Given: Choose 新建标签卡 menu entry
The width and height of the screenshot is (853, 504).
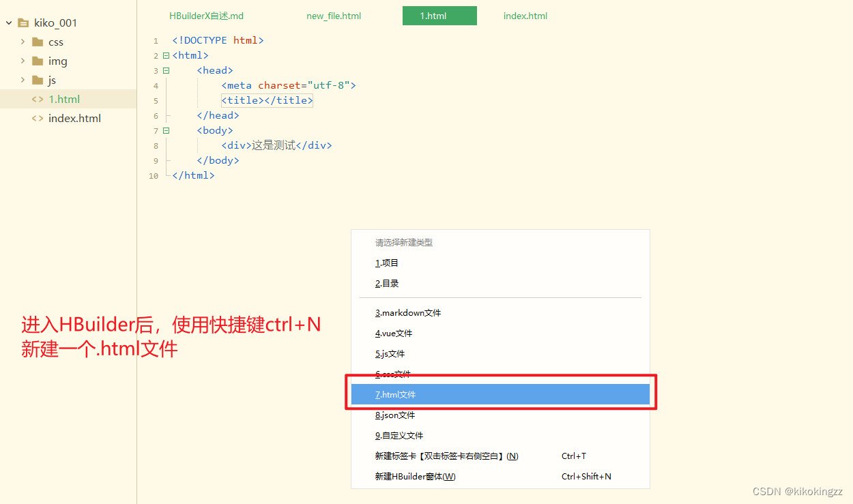Looking at the screenshot, I should click(x=500, y=456).
